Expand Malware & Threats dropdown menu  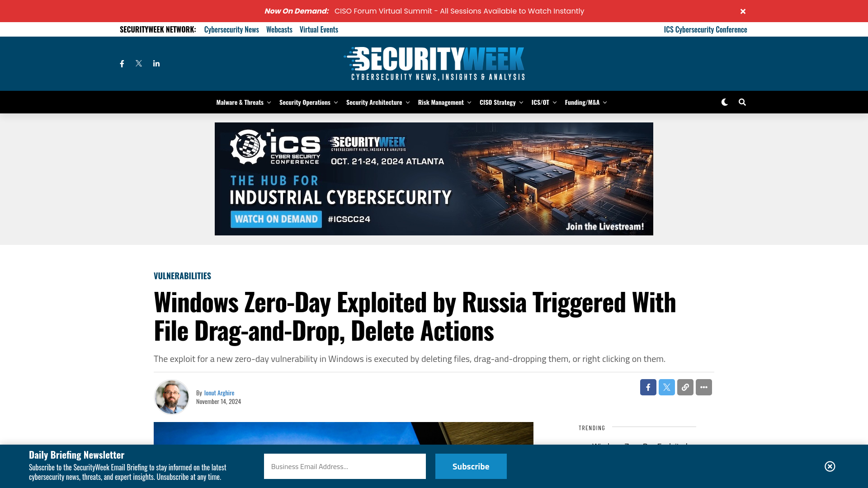[268, 102]
